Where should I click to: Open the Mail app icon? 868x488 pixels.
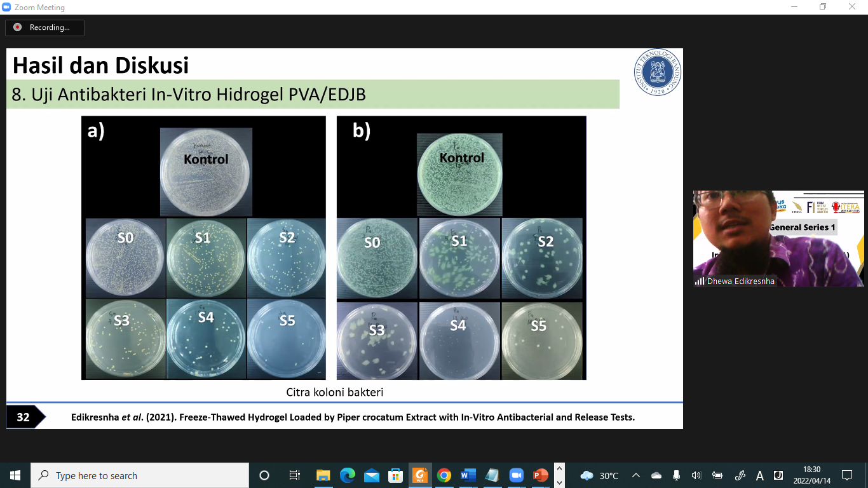click(372, 475)
